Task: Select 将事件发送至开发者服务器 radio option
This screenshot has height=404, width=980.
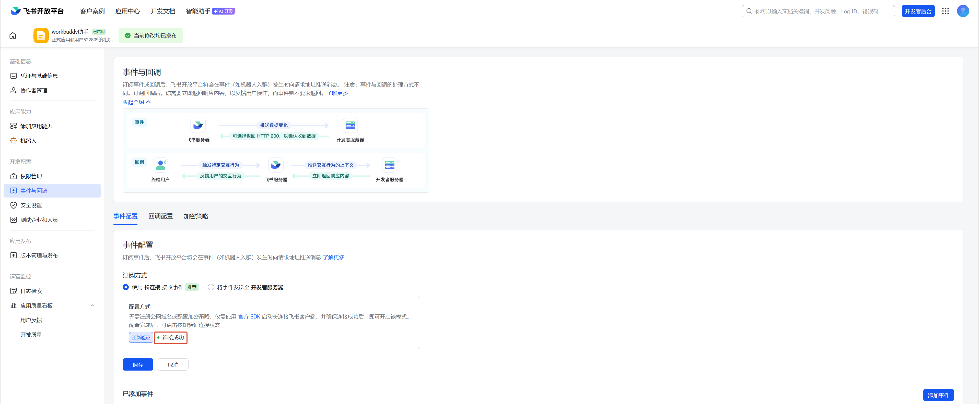Action: point(211,287)
